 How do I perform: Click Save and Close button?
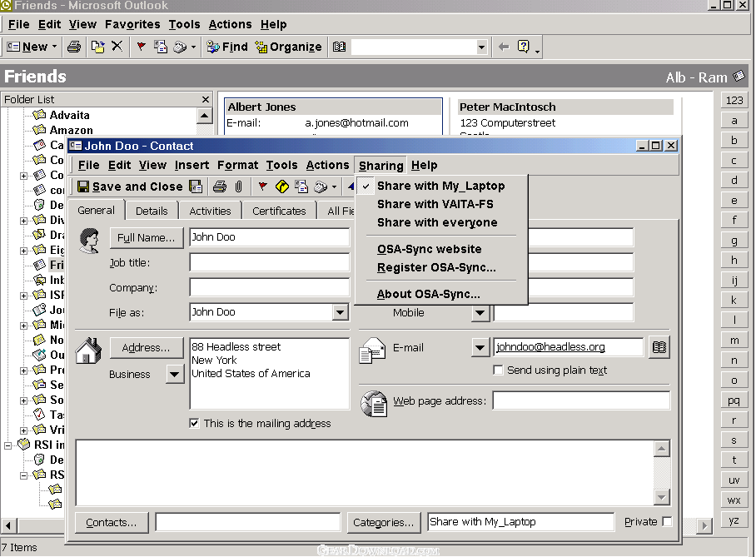tap(130, 186)
